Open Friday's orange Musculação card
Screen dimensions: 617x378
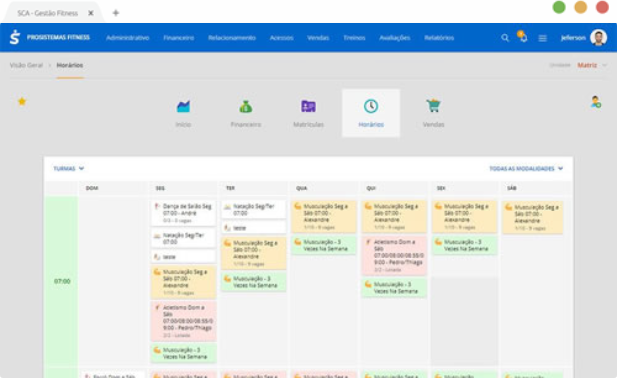click(x=465, y=217)
